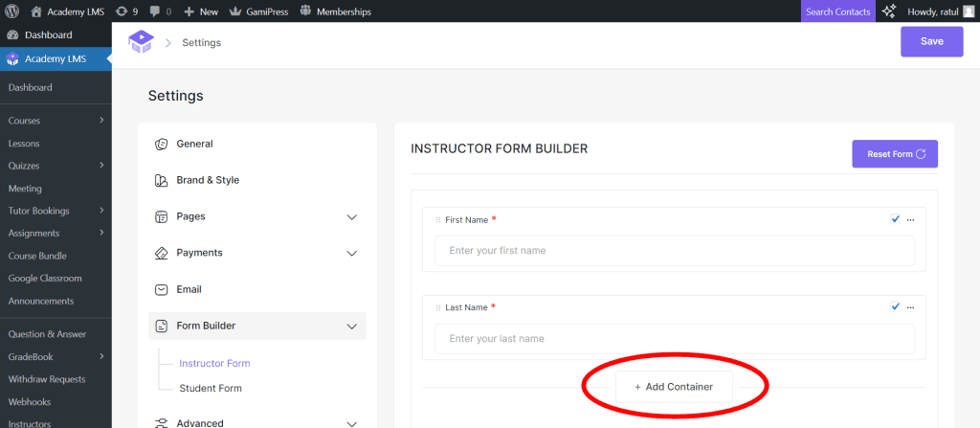Click the Email envelope icon
This screenshot has height=428, width=980.
coord(161,290)
